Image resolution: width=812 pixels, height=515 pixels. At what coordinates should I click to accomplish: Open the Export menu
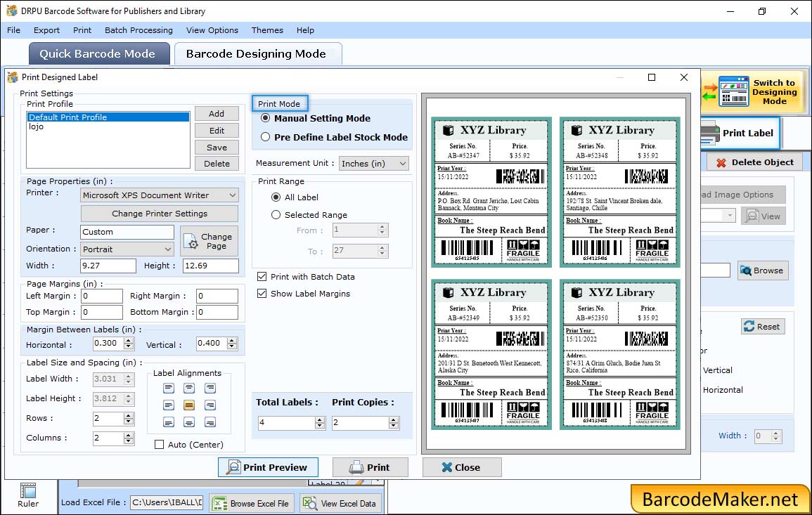point(46,30)
